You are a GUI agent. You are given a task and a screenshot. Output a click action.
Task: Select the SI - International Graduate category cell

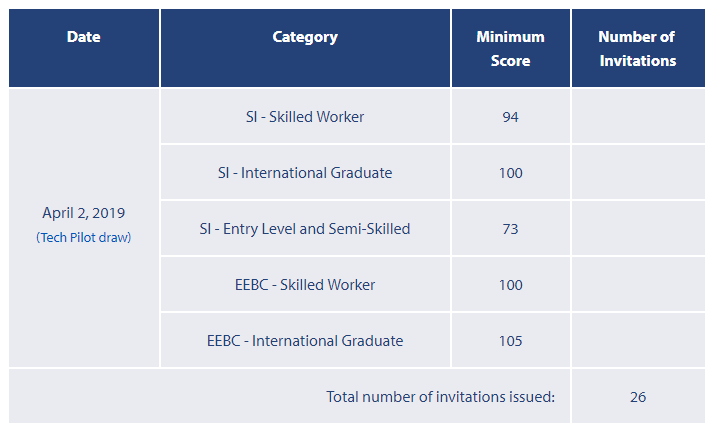(305, 173)
